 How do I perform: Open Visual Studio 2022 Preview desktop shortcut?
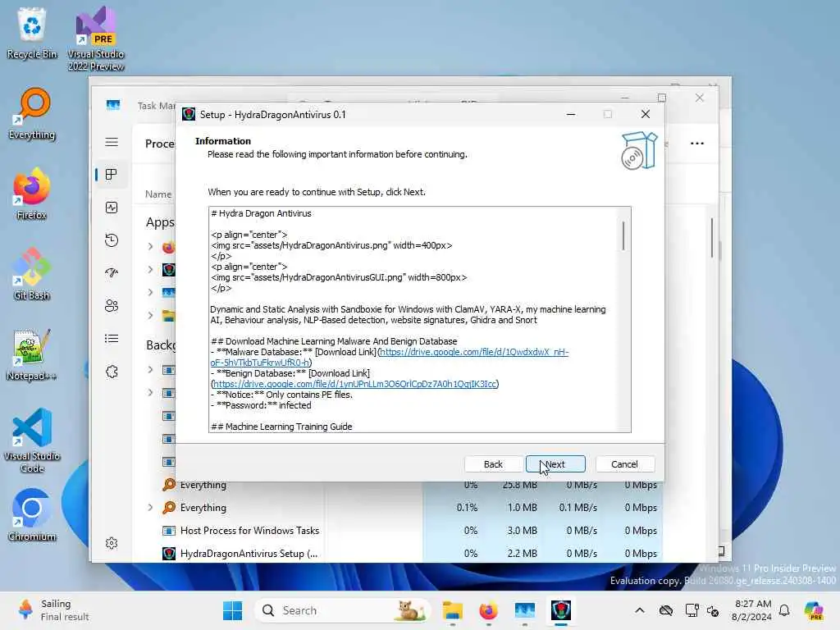pyautogui.click(x=96, y=39)
